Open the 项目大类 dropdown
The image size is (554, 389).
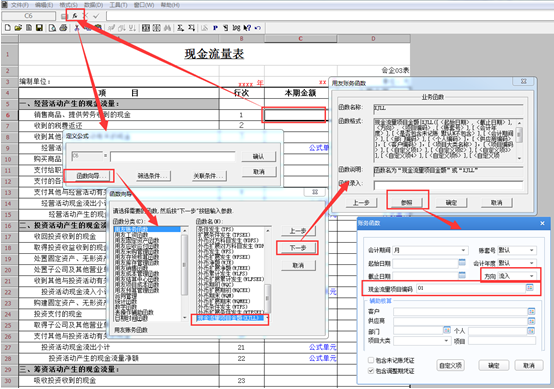(x=446, y=341)
